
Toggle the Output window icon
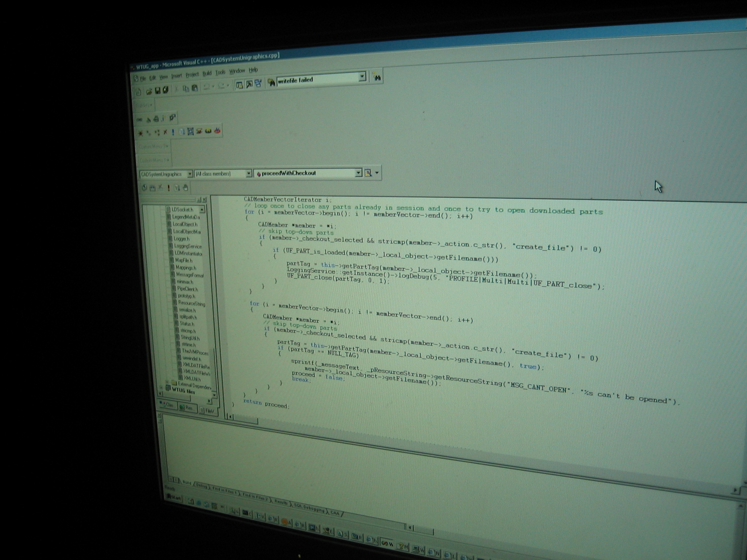249,84
